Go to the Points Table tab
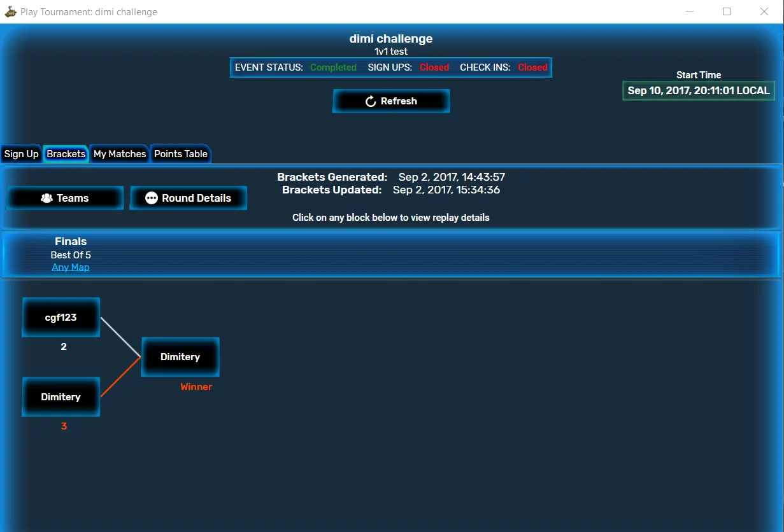Viewport: 784px width, 532px height. (181, 154)
